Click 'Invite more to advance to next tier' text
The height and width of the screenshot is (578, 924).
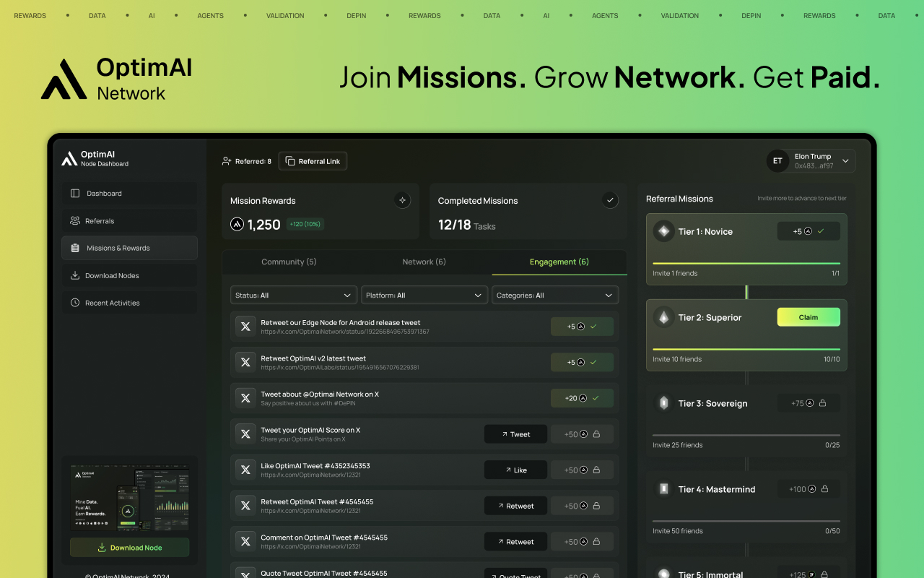tap(802, 199)
